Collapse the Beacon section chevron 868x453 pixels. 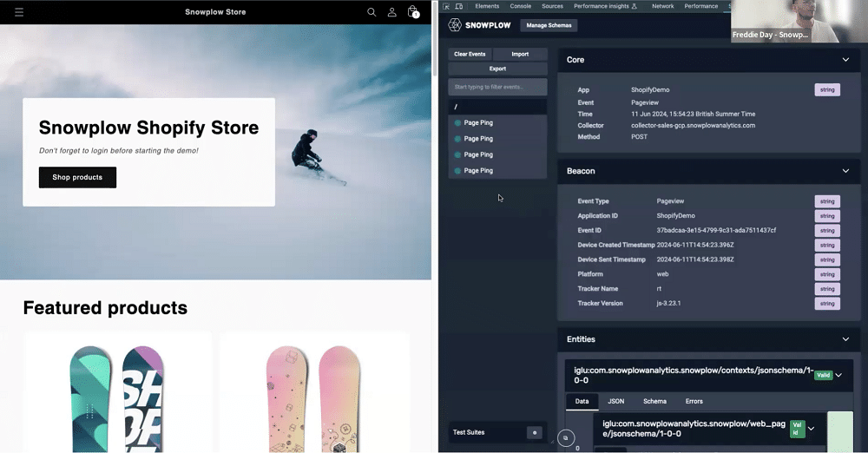(845, 171)
